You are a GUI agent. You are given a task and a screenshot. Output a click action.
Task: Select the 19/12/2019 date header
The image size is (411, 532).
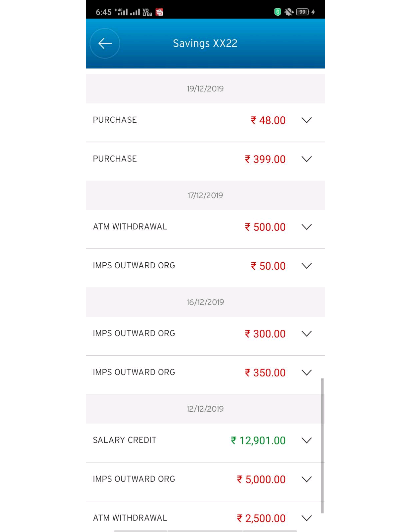pos(205,89)
